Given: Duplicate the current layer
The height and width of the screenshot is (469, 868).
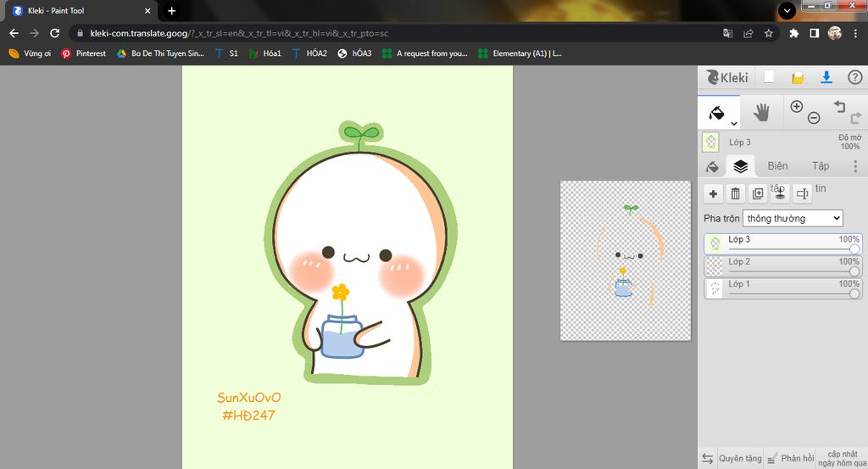Looking at the screenshot, I should (x=758, y=193).
